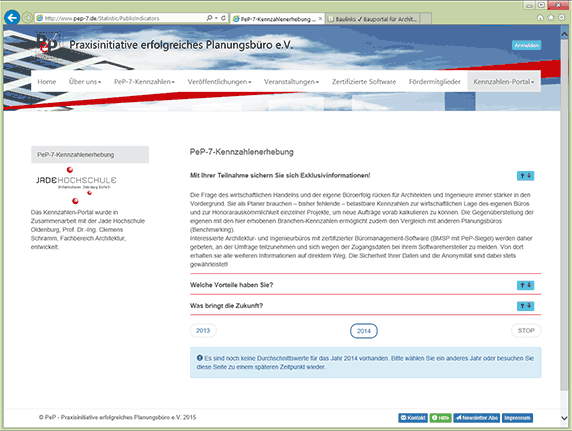This screenshot has width=572, height=431.
Task: Expand the Veranstaltungen dropdown menu
Action: [291, 82]
